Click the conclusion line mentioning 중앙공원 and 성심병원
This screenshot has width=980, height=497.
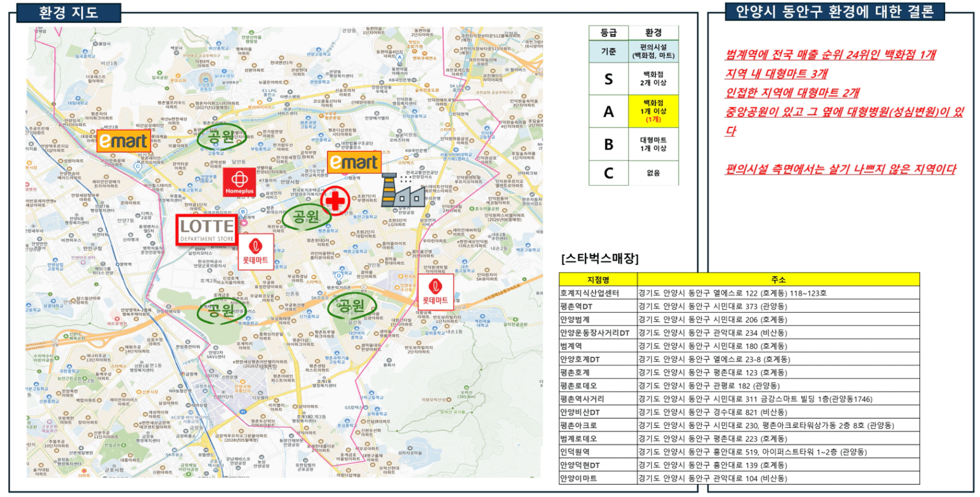[844, 121]
